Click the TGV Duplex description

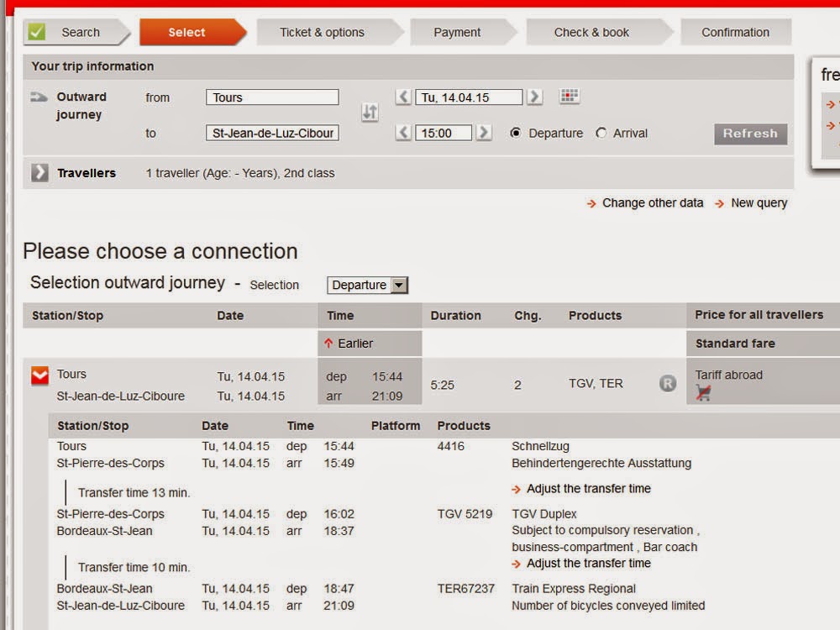[x=543, y=514]
